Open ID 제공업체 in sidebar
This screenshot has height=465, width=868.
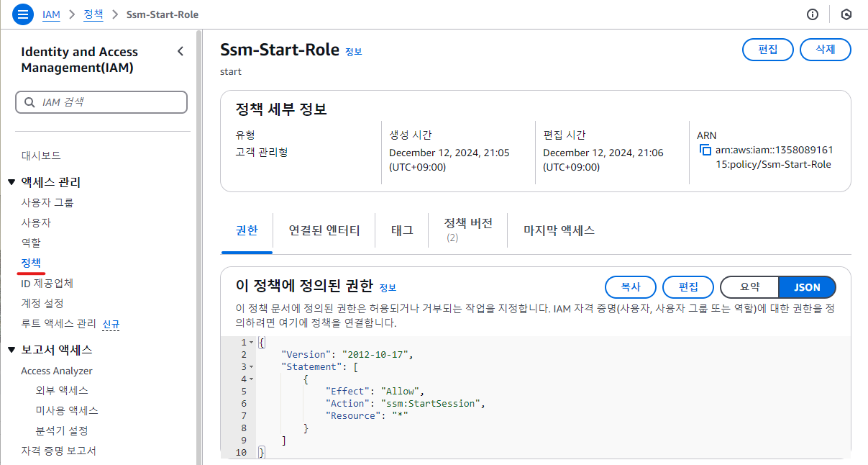(47, 283)
